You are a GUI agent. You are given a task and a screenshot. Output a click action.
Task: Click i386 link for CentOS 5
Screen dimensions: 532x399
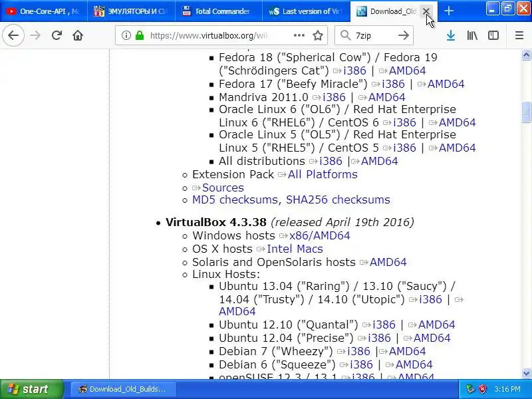pyautogui.click(x=404, y=148)
